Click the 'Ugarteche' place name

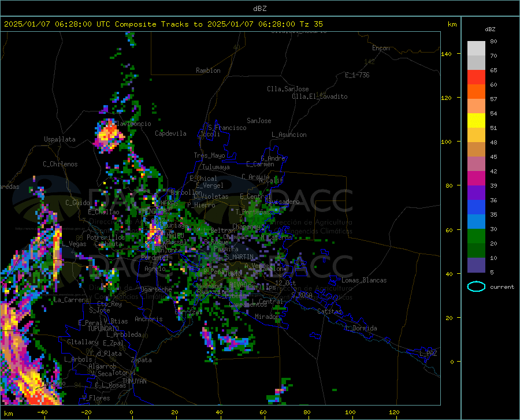point(156,289)
